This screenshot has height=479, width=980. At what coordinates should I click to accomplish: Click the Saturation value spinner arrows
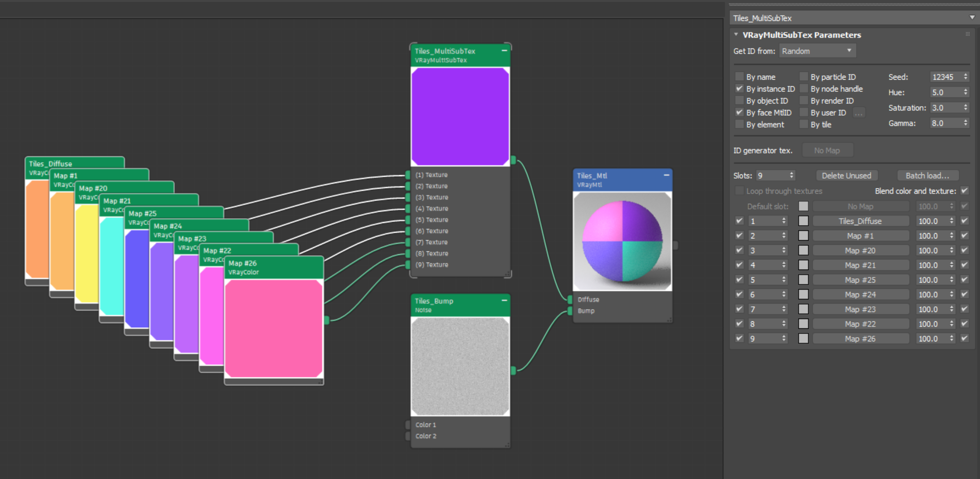coord(966,108)
